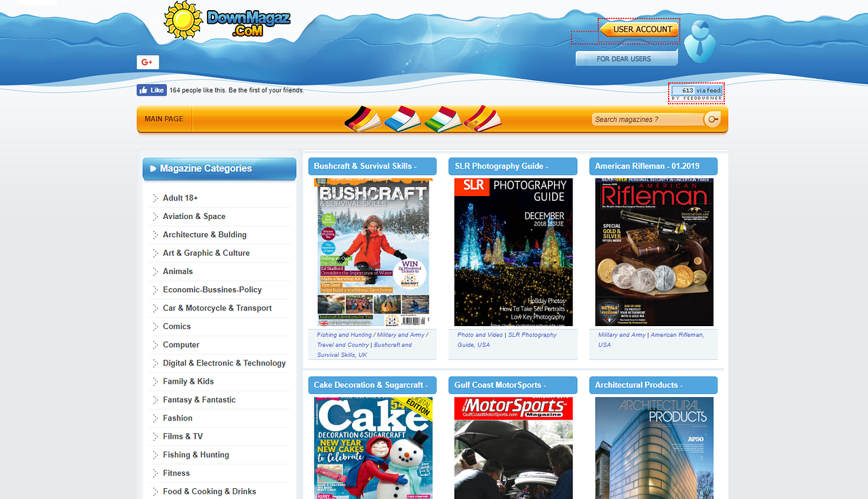Open the Adult 18+ category
868x499 pixels.
(x=180, y=198)
